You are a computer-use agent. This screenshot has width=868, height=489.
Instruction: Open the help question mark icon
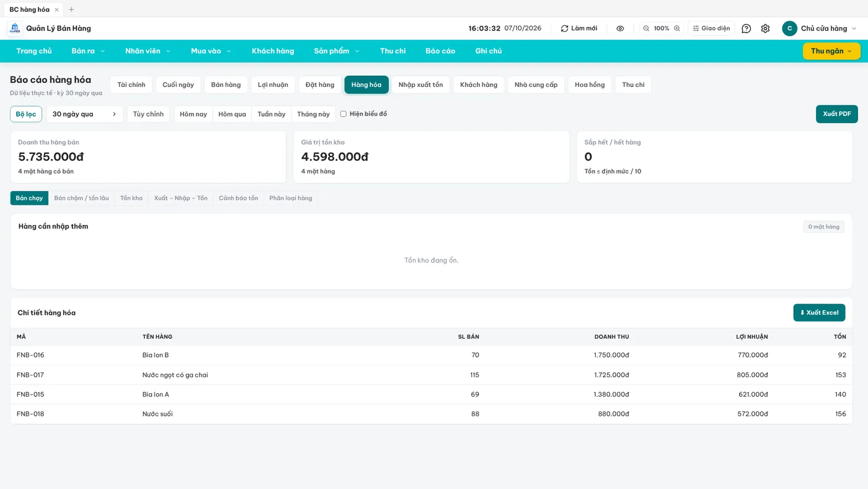[746, 29]
